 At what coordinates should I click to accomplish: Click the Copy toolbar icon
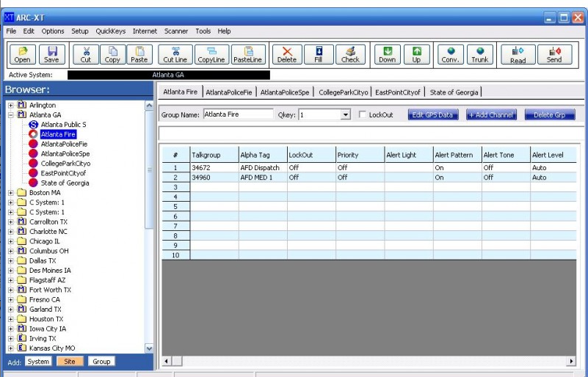pyautogui.click(x=112, y=51)
